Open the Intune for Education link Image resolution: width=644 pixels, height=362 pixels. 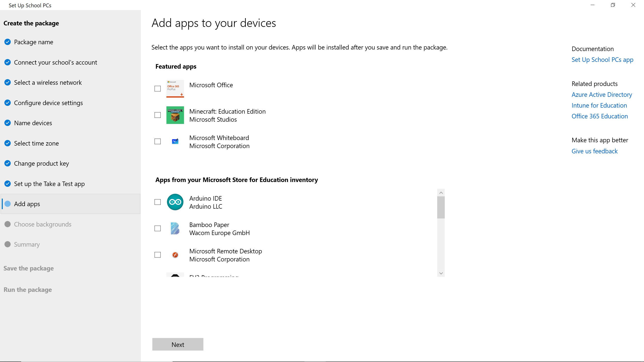pos(599,105)
